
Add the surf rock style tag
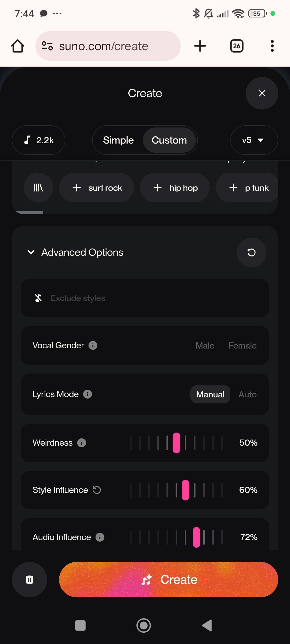pyautogui.click(x=97, y=188)
